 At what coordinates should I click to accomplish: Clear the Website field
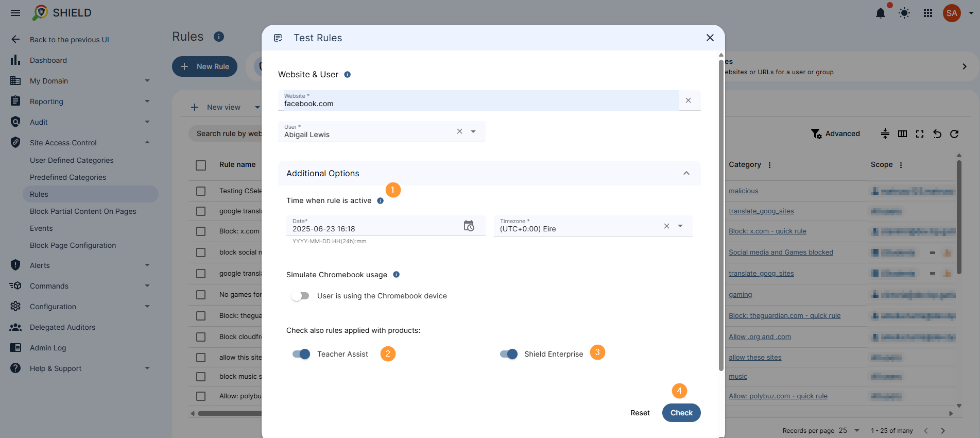[688, 100]
